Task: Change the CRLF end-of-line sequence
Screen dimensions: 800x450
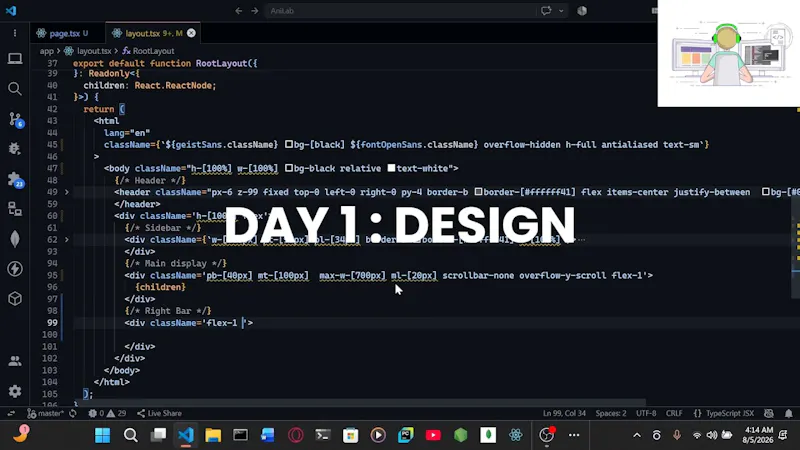Action: point(674,413)
